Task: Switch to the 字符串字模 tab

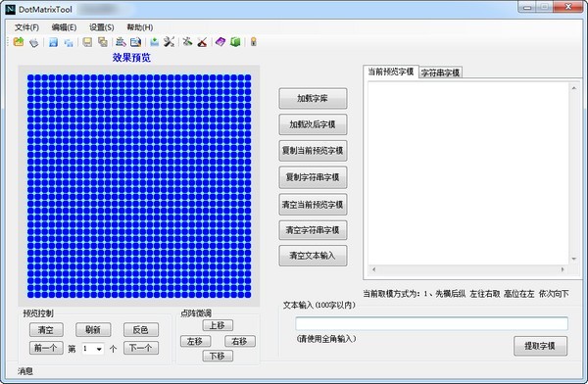Action: [x=440, y=72]
